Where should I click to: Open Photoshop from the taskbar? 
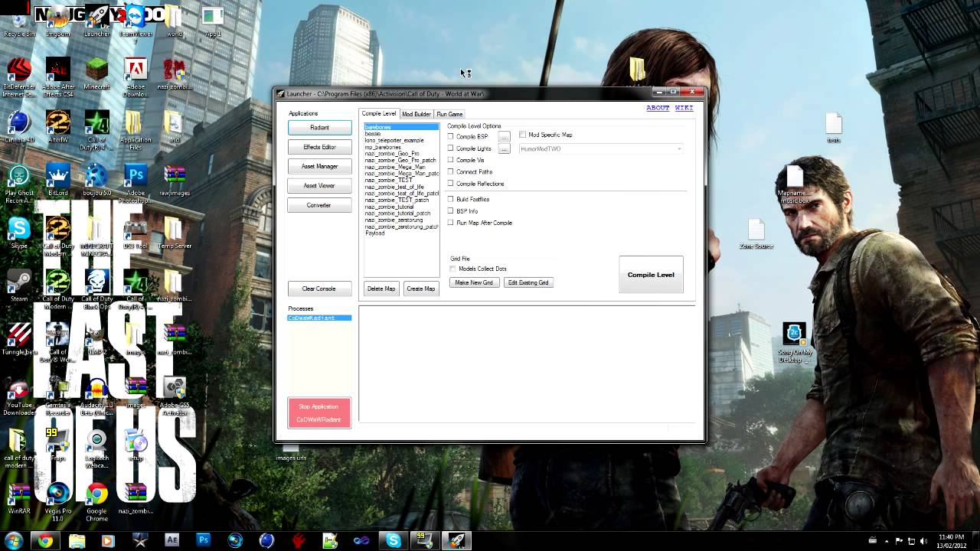pos(204,540)
